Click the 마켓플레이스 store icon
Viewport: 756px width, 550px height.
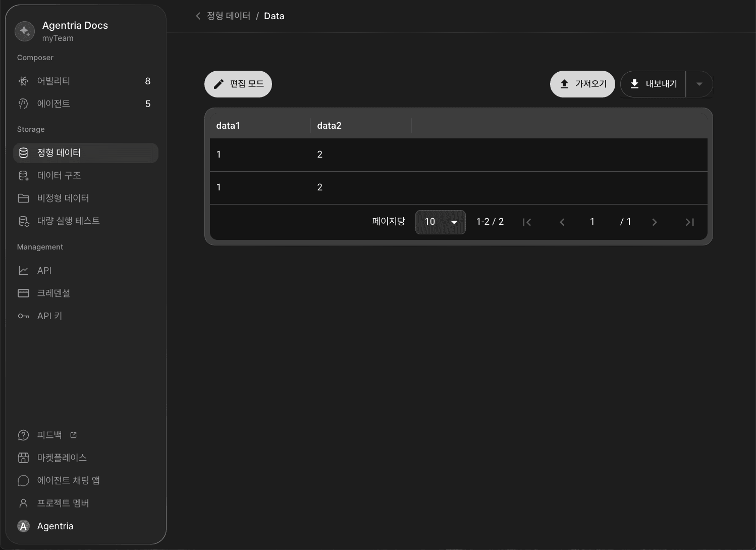(x=23, y=458)
